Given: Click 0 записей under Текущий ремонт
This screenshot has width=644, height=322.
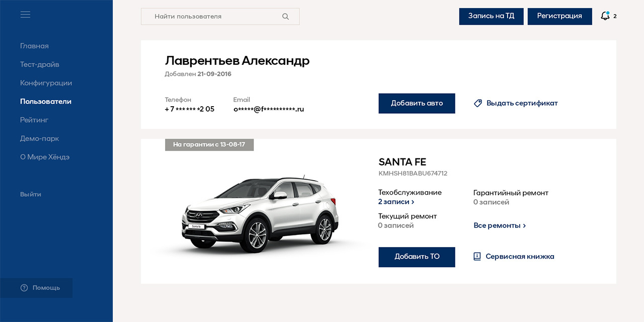Looking at the screenshot, I should (x=396, y=225).
